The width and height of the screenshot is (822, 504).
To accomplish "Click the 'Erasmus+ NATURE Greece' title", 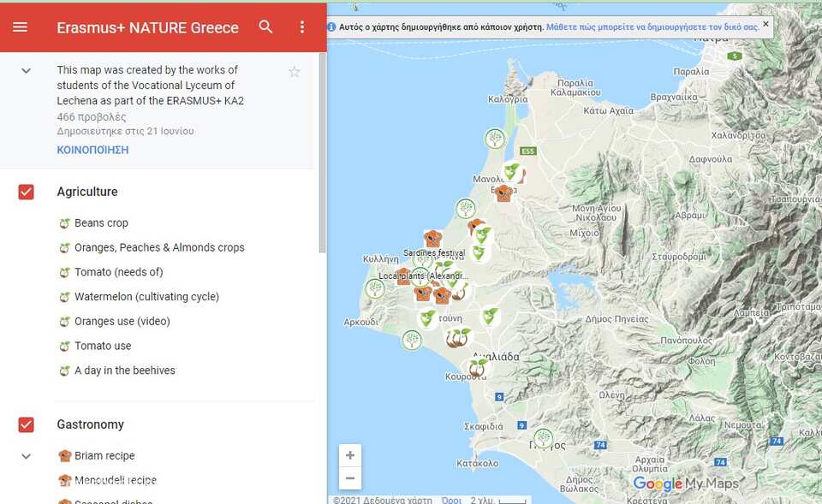I will click(x=147, y=27).
